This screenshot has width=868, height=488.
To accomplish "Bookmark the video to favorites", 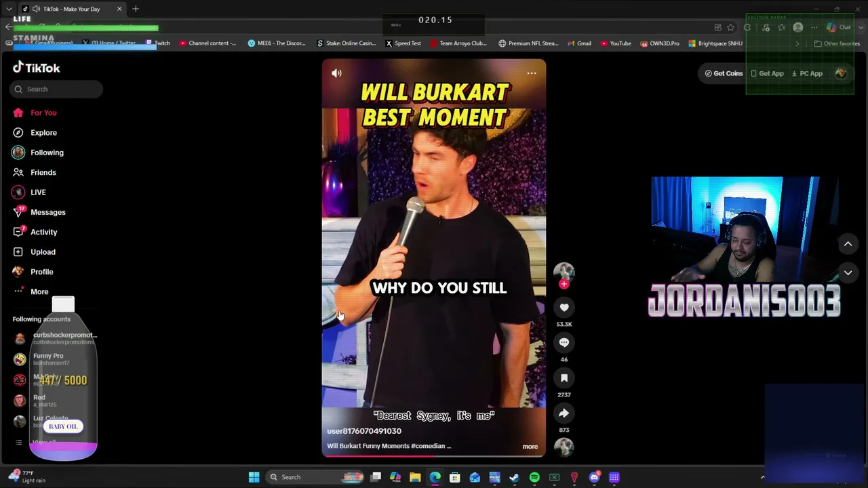I will click(x=564, y=378).
